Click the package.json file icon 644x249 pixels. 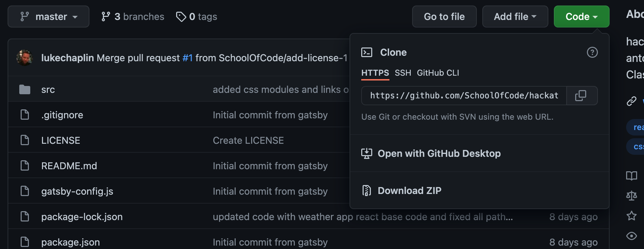(x=25, y=242)
